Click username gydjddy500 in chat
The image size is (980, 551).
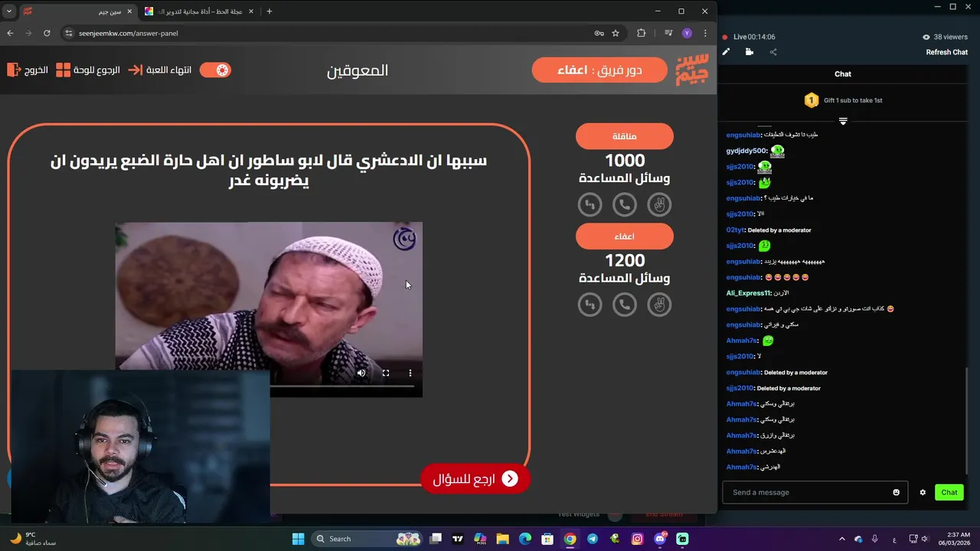click(x=746, y=151)
